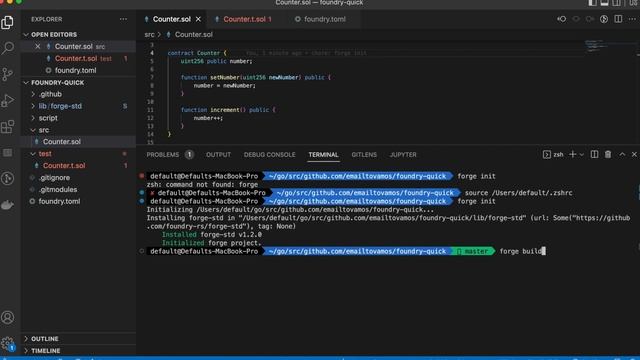
Task: Add a new terminal with plus
Action: pyautogui.click(x=572, y=154)
